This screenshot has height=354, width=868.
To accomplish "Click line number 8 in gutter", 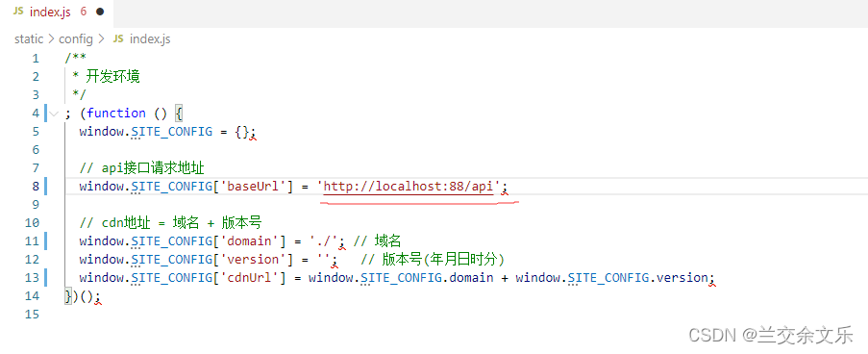I will click(36, 187).
